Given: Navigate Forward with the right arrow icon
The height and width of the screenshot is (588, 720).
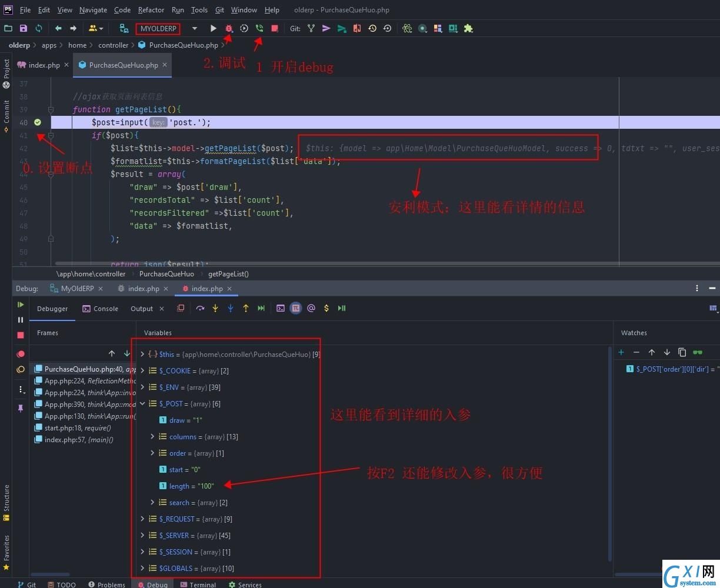Looking at the screenshot, I should (74, 28).
